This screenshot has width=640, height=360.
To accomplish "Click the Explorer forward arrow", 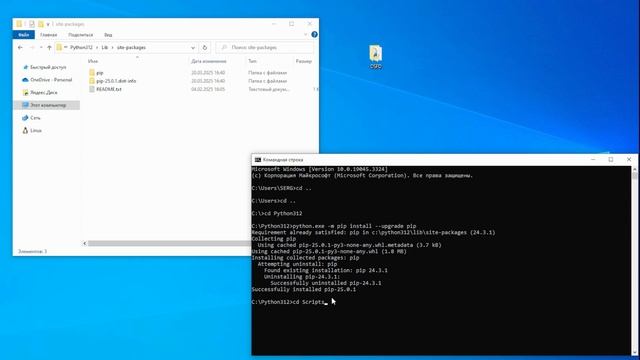I will [32, 48].
